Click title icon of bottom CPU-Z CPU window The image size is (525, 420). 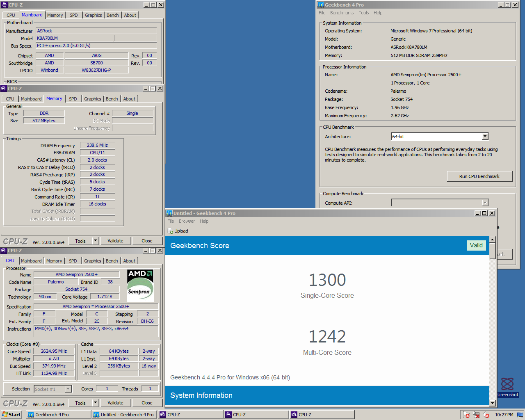click(4, 251)
